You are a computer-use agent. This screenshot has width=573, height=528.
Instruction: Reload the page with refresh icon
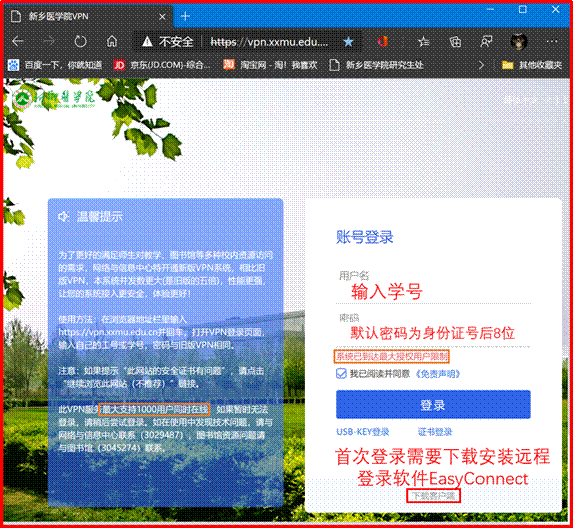point(80,42)
